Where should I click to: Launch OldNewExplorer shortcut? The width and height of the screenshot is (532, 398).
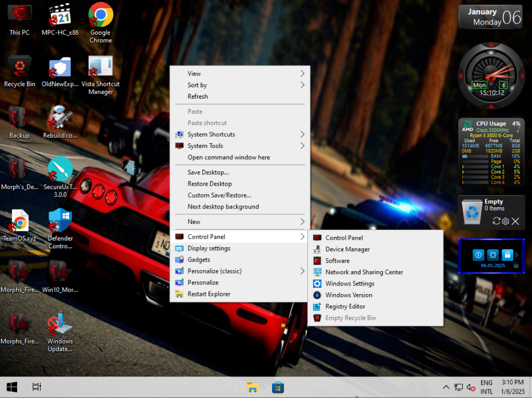pyautogui.click(x=60, y=72)
